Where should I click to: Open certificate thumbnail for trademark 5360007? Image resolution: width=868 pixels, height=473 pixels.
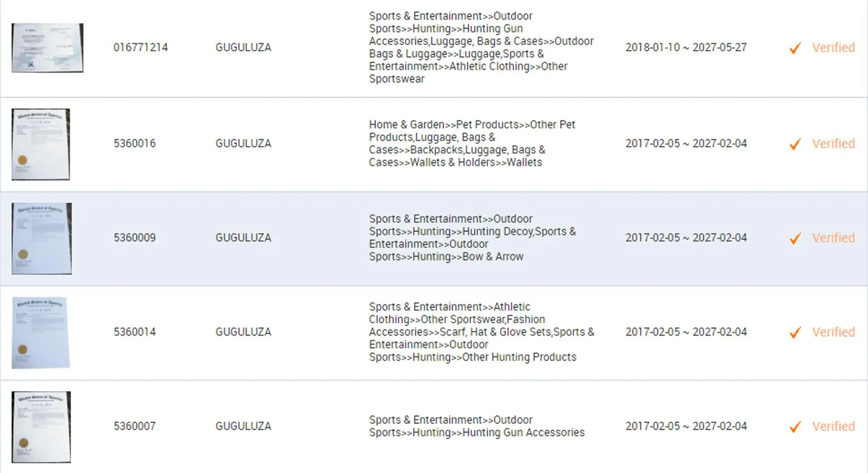(x=41, y=427)
